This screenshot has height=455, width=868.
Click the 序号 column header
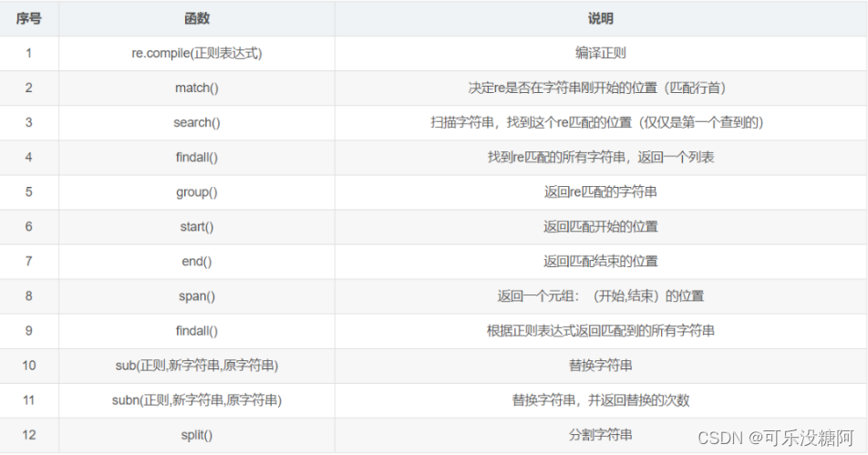pyautogui.click(x=29, y=19)
